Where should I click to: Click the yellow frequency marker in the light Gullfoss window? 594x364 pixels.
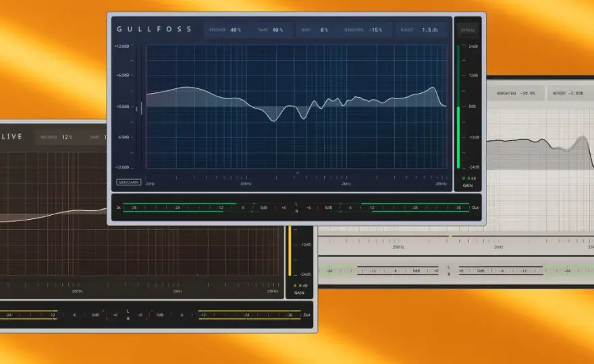pos(450,237)
